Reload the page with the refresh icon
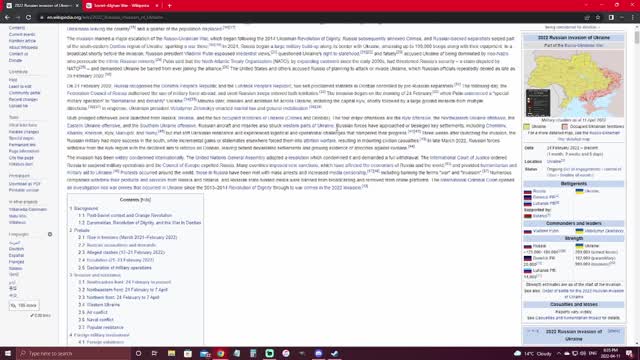This screenshot has width=640, height=360. 28,18
